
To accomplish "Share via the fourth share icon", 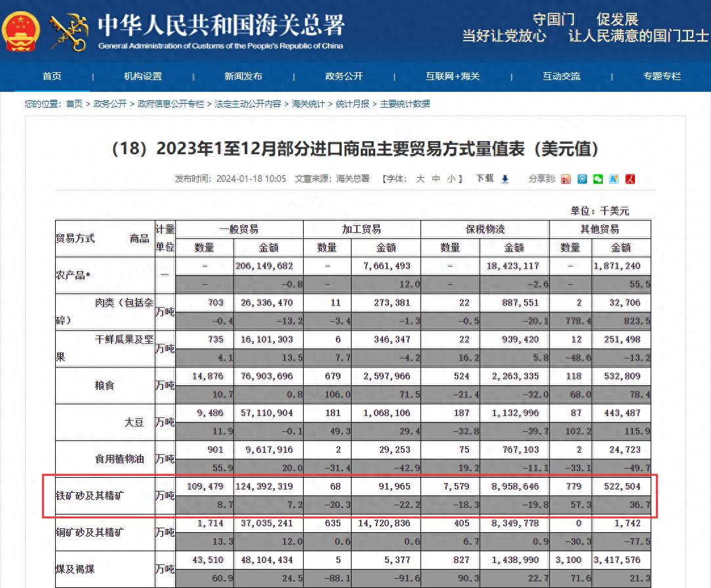I will coord(614,179).
